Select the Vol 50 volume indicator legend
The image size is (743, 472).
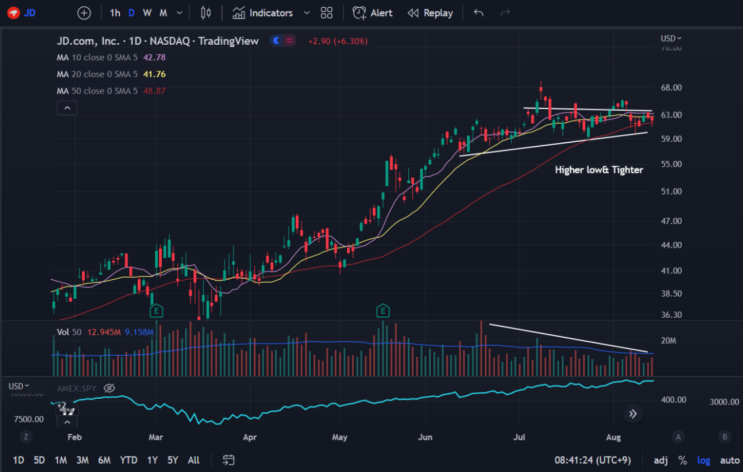point(105,332)
